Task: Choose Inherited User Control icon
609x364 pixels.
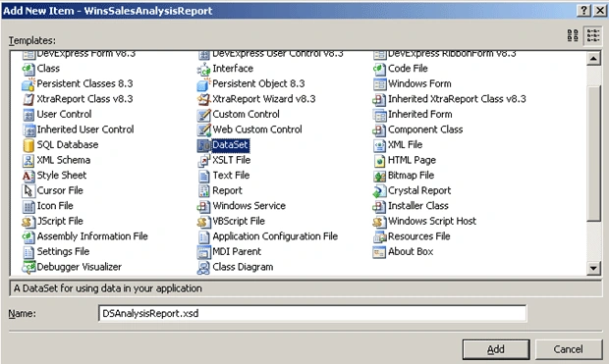Action: click(28, 130)
